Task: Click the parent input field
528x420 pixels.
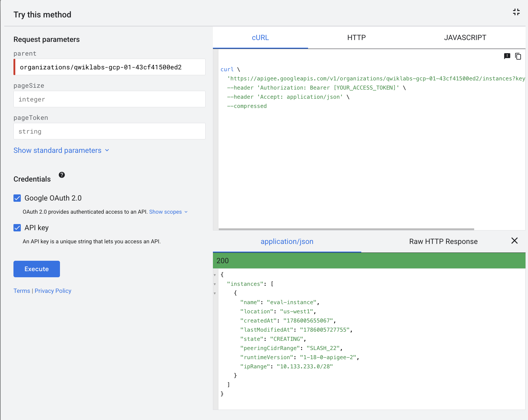Action: (x=110, y=67)
